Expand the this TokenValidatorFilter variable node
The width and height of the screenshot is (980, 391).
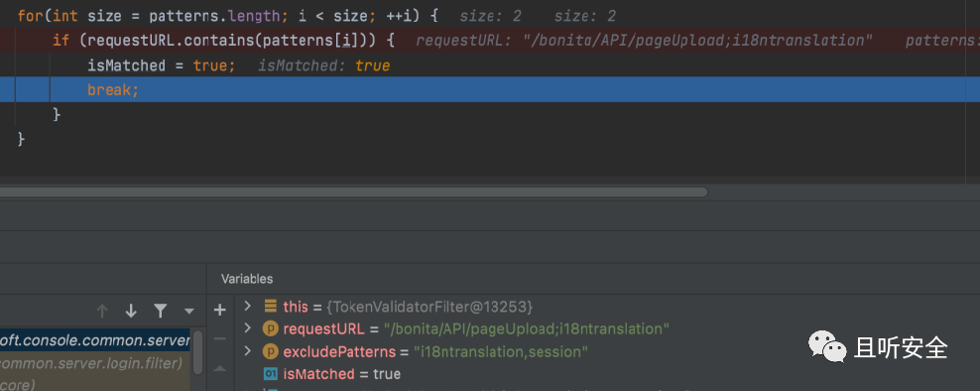tap(248, 306)
